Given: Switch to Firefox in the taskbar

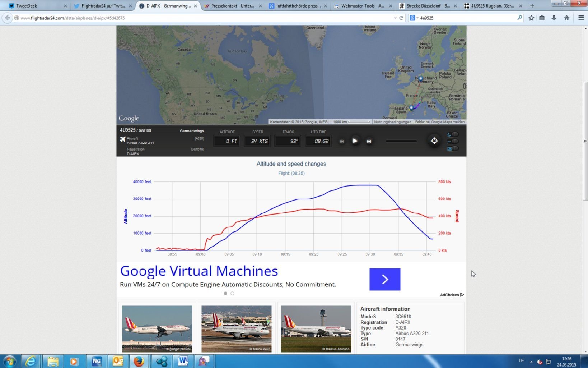Looking at the screenshot, I should click(x=139, y=361).
